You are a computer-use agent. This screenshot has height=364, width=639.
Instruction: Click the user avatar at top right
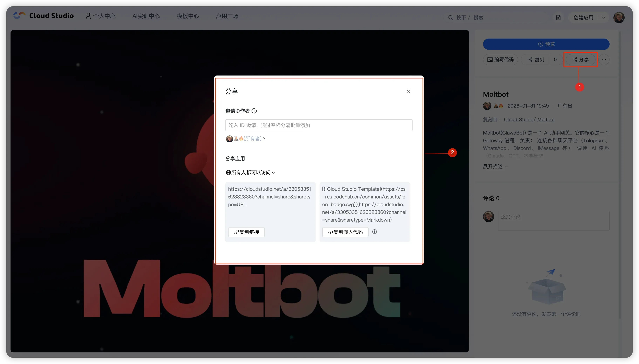(x=619, y=18)
